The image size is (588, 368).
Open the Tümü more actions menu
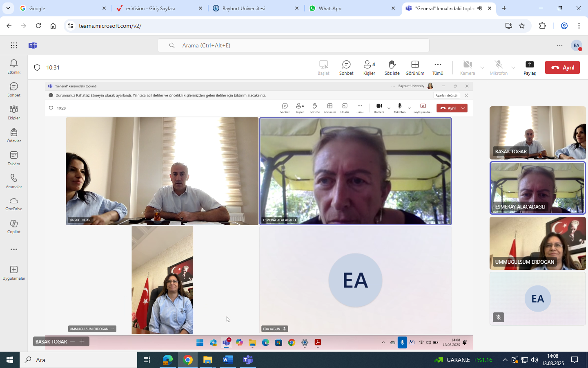438,67
